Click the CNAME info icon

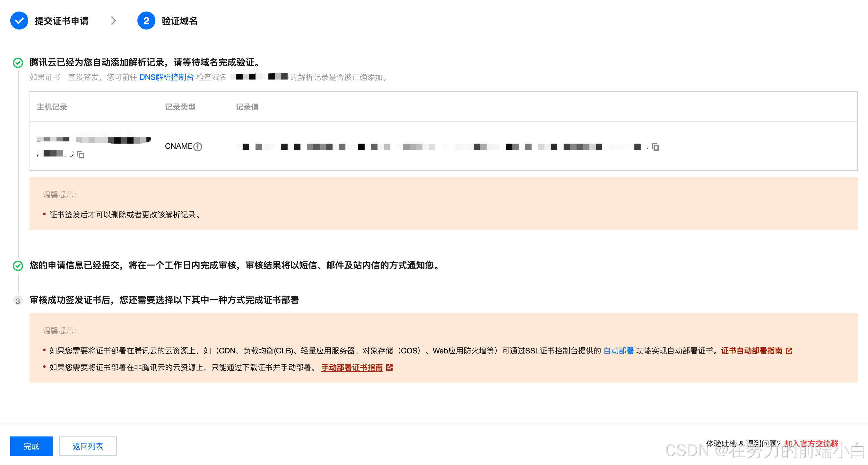coord(198,147)
